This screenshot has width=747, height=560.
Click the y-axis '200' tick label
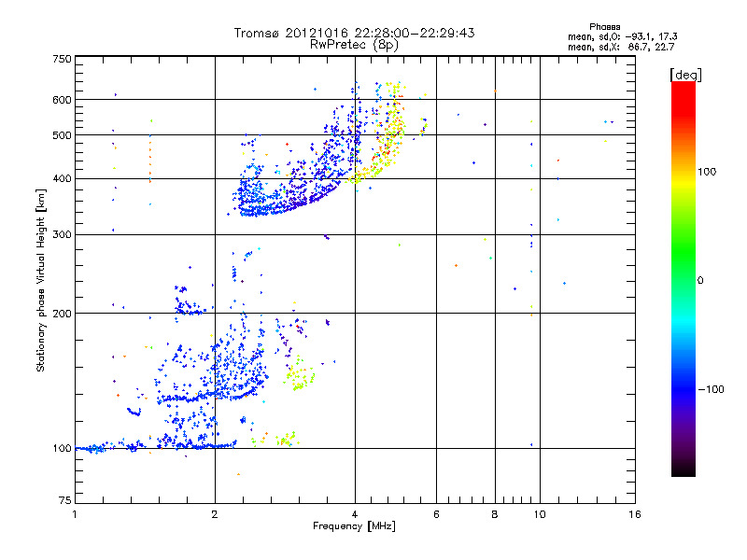(62, 314)
